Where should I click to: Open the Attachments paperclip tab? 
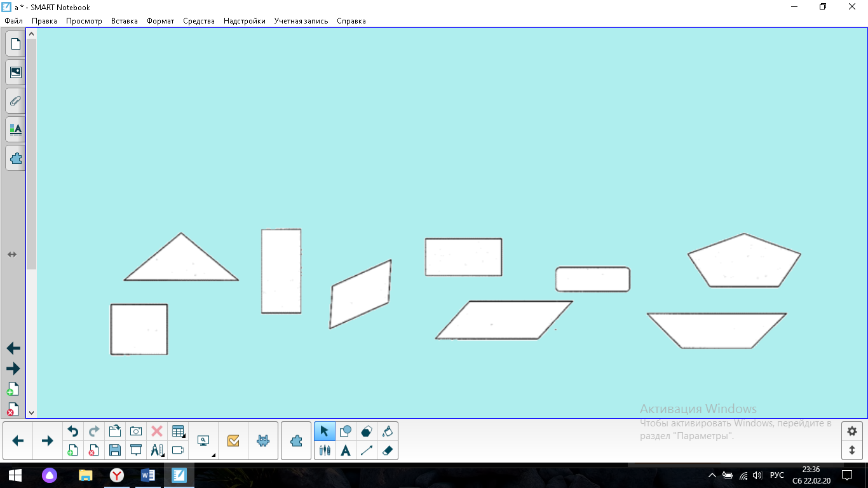[x=15, y=101]
